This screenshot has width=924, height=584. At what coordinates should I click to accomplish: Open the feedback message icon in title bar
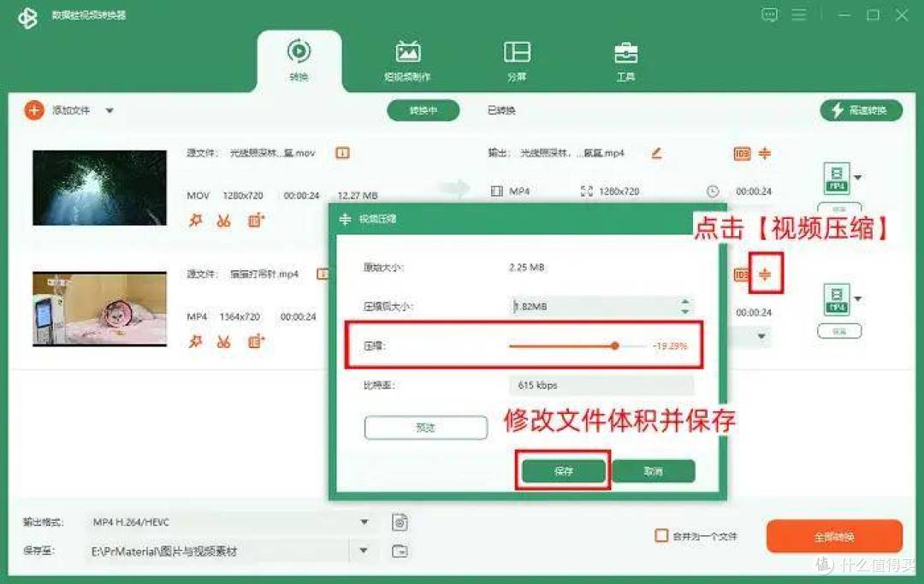(769, 15)
